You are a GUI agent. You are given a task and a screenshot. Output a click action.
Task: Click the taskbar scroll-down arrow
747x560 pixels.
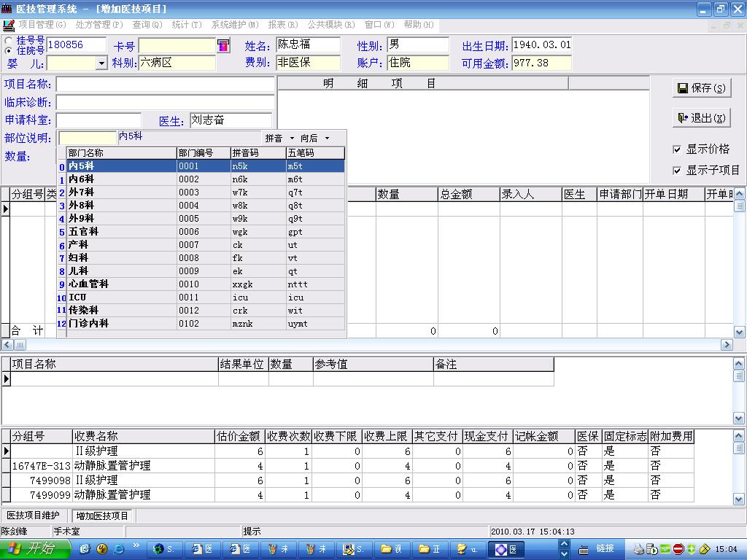(x=564, y=554)
